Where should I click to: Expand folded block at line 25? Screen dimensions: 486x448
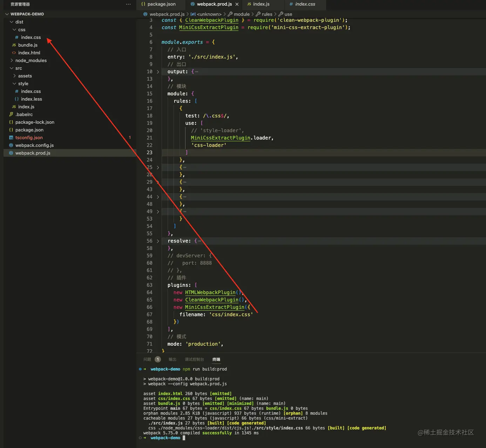(x=158, y=167)
